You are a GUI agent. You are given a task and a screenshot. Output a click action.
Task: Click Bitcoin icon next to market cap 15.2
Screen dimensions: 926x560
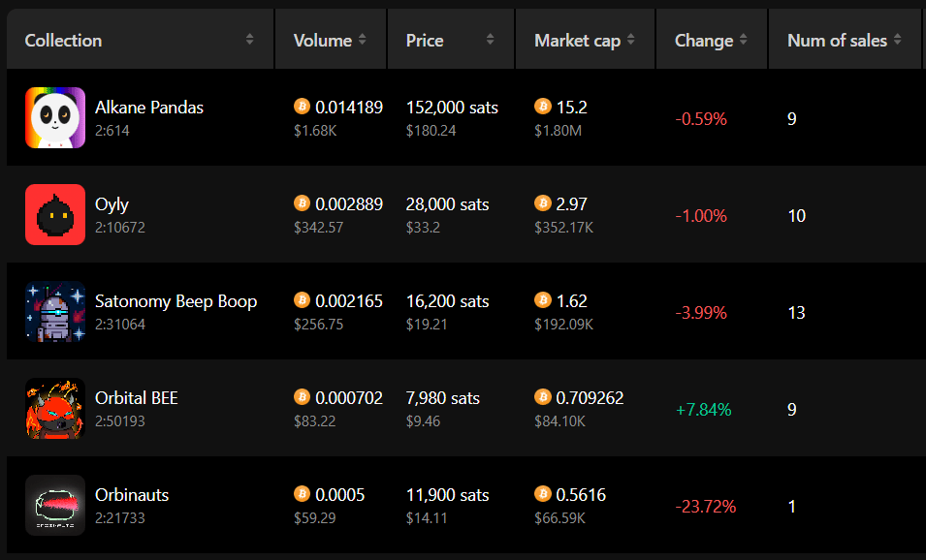(543, 107)
